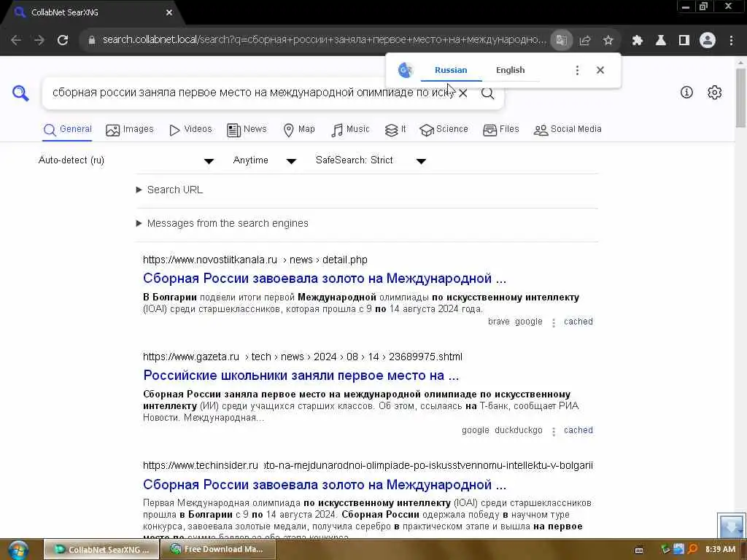Open cached version of gazeta.ru result
Screen dimensions: 747x560
(578, 430)
